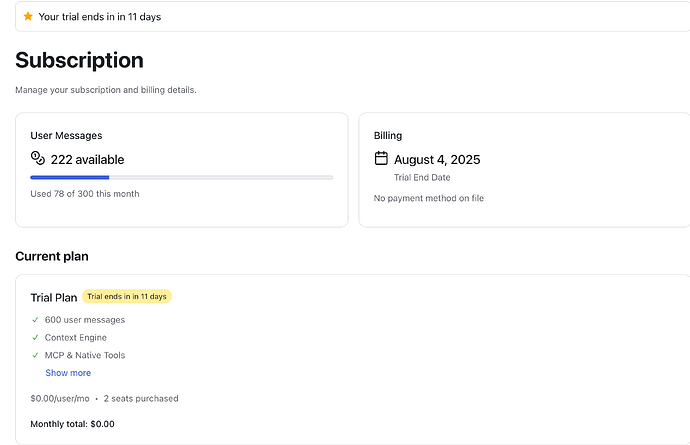690x445 pixels.
Task: Click the 'Context Engine' feature text
Action: [x=76, y=338]
